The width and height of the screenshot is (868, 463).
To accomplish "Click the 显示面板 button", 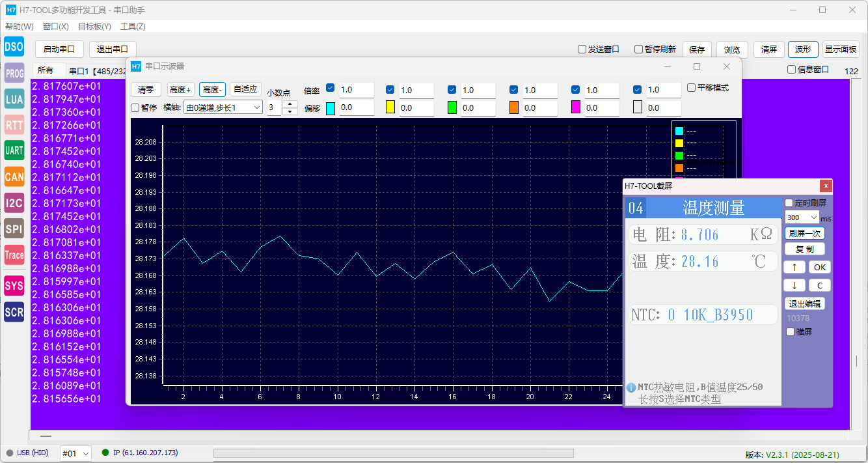I will point(841,49).
